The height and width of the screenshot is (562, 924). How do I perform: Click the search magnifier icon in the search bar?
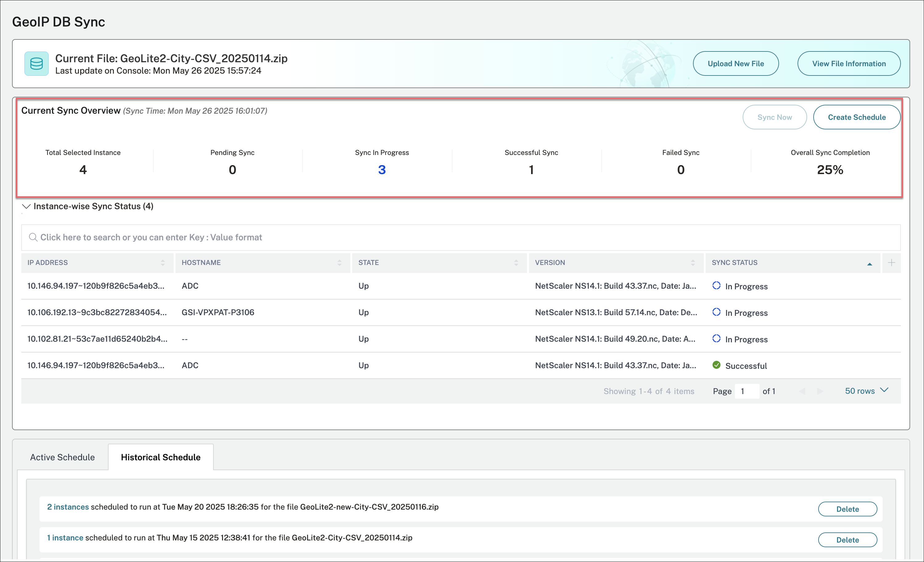tap(33, 237)
